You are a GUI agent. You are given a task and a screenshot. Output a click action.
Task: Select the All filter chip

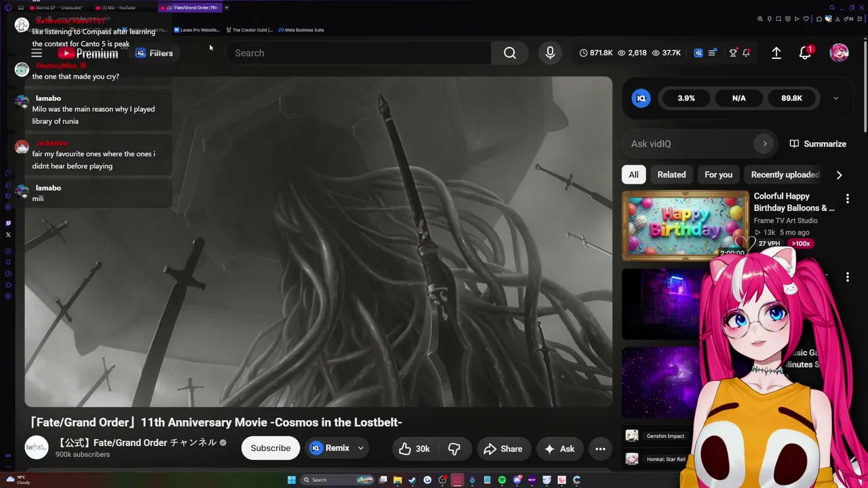633,175
